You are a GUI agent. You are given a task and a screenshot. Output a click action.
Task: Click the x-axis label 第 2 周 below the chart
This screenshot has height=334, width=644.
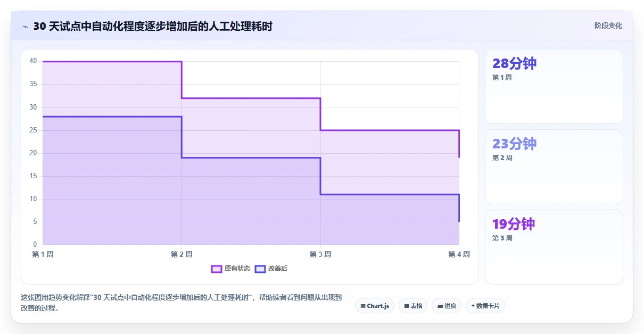tap(181, 255)
